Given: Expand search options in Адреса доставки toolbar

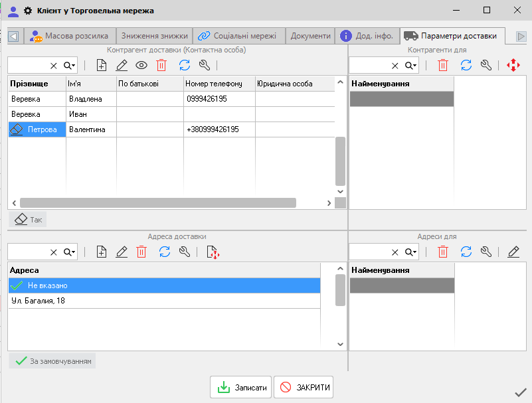Looking at the screenshot, I should click(x=70, y=252).
